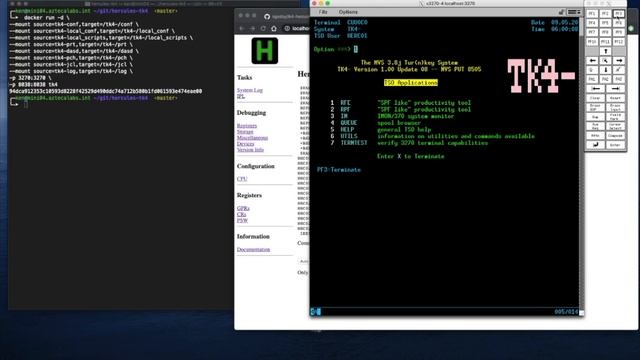640x360 pixels.
Task: Click the PF7 key on keypad
Action: [592, 32]
